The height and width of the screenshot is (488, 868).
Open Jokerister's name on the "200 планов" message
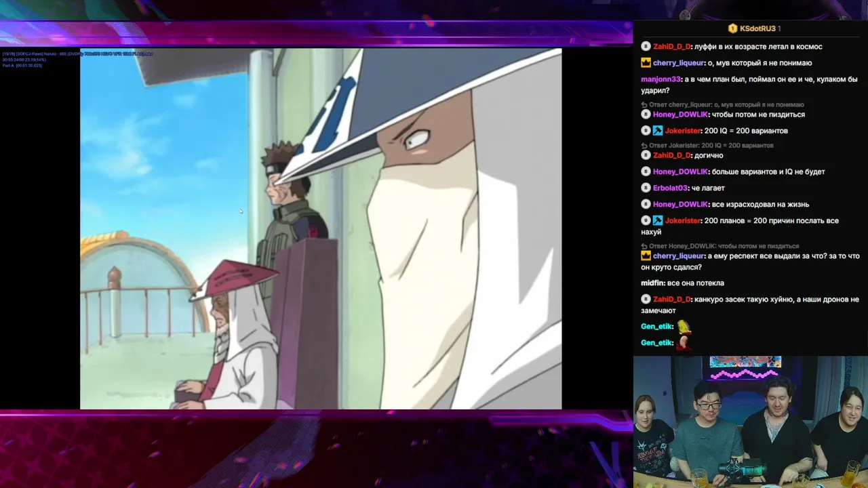tap(683, 220)
